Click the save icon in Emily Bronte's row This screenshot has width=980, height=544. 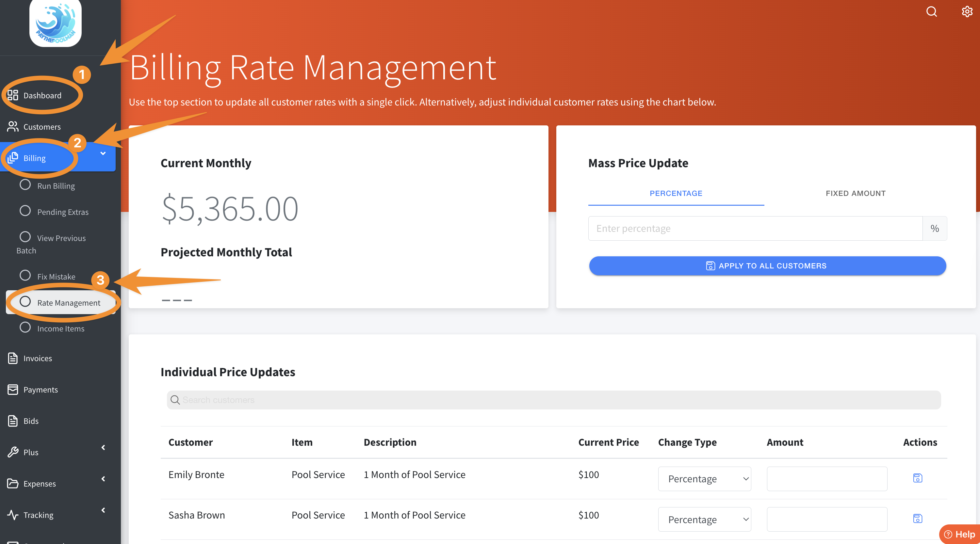917,478
